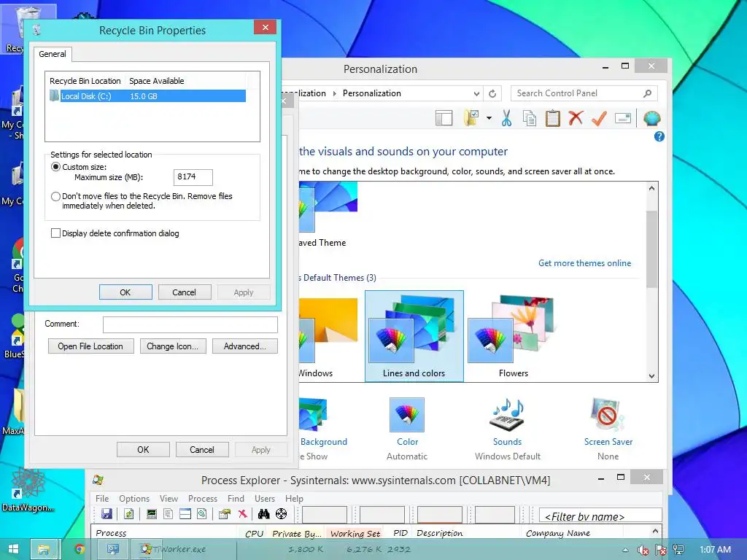This screenshot has height=560, width=747.
Task: Click the folder options icon with checkmark
Action: 471,117
